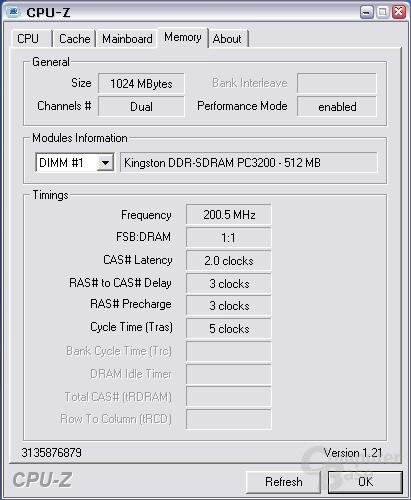Click the 3135876879 number at bottom
The width and height of the screenshot is (411, 500).
52,452
